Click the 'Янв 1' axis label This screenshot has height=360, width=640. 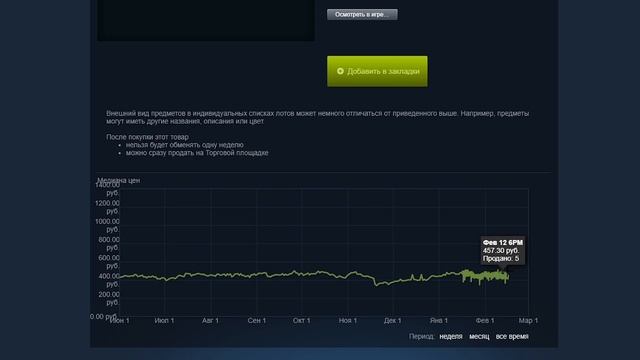click(439, 320)
